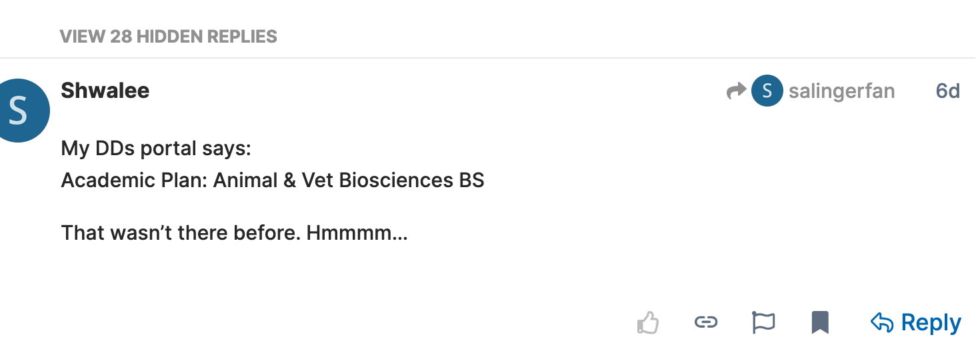Screen dimensions: 980x341
Task: Copy post link using chain icon
Action: pos(705,323)
